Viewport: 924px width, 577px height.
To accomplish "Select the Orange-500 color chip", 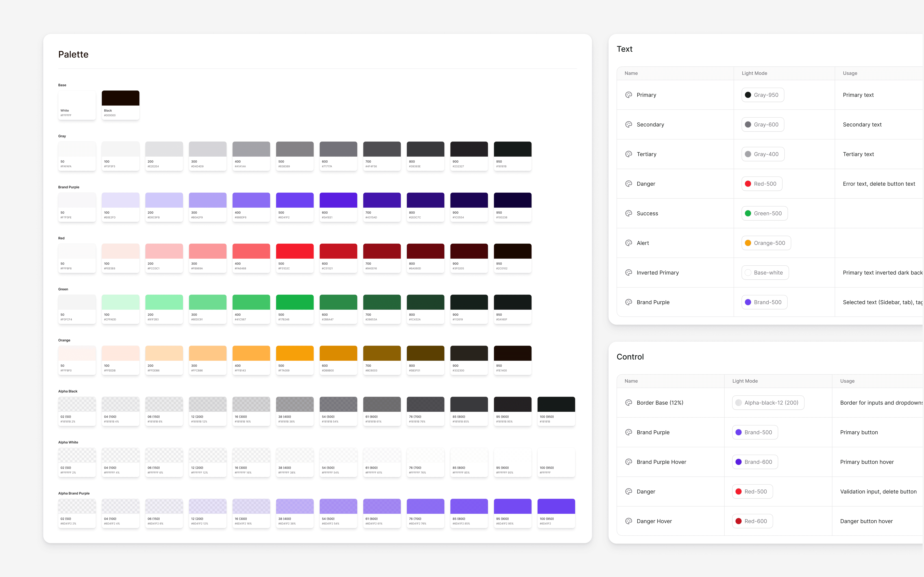I will click(x=766, y=243).
